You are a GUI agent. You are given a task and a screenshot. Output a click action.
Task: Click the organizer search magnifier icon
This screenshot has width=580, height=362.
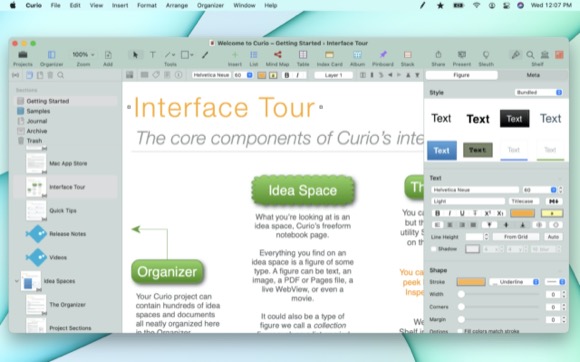[x=60, y=75]
